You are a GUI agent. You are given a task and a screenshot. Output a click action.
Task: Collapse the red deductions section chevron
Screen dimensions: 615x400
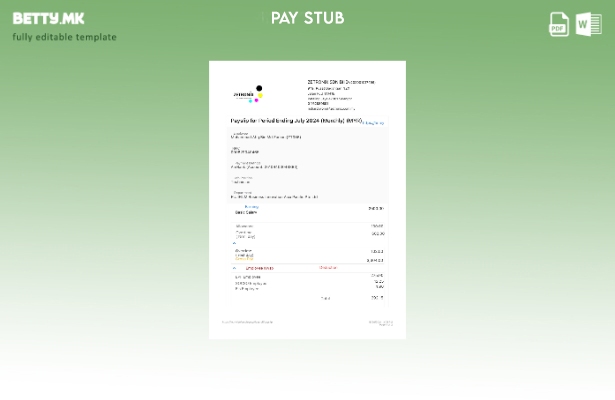235,268
